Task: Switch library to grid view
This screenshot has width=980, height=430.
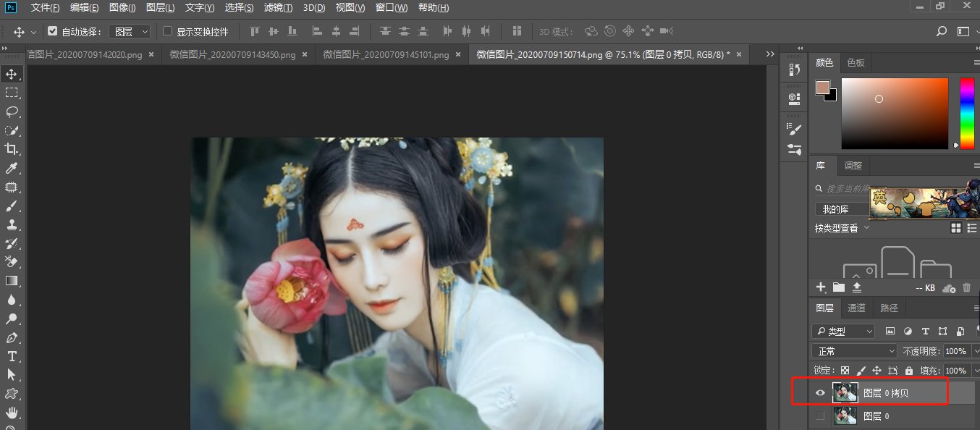Action: tap(956, 228)
